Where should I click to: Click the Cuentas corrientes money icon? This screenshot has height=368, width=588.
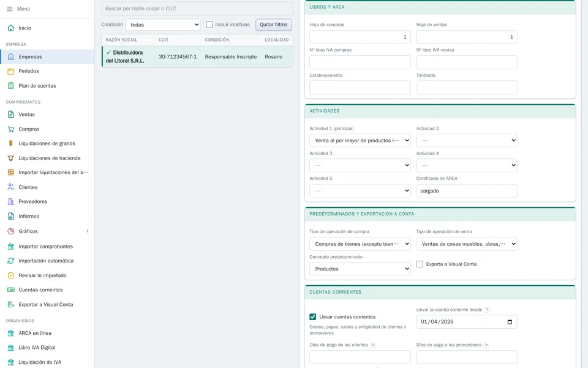click(11, 290)
